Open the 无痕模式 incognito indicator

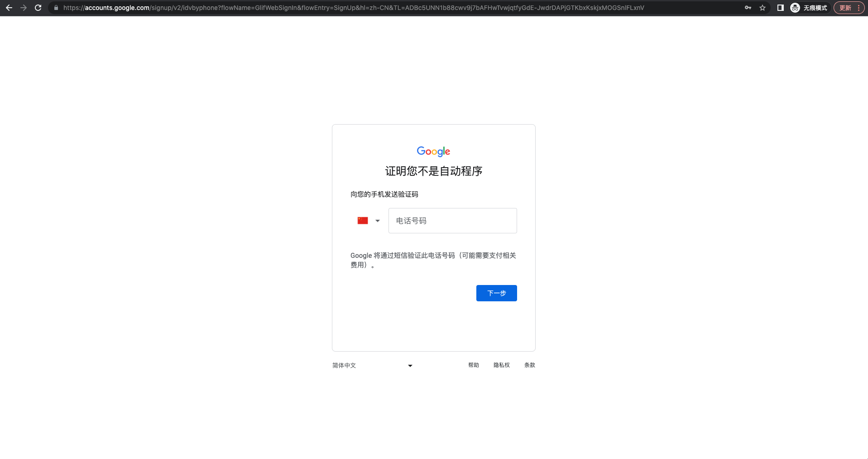(x=809, y=8)
